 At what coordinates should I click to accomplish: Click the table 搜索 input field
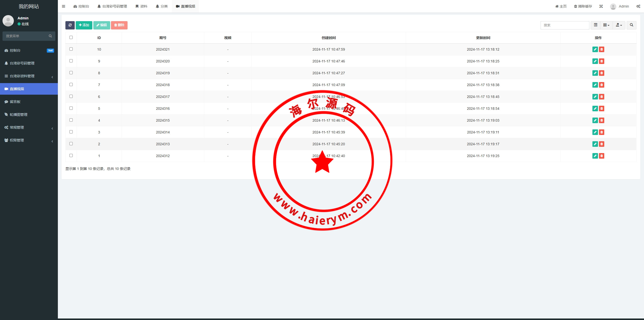[x=565, y=25]
